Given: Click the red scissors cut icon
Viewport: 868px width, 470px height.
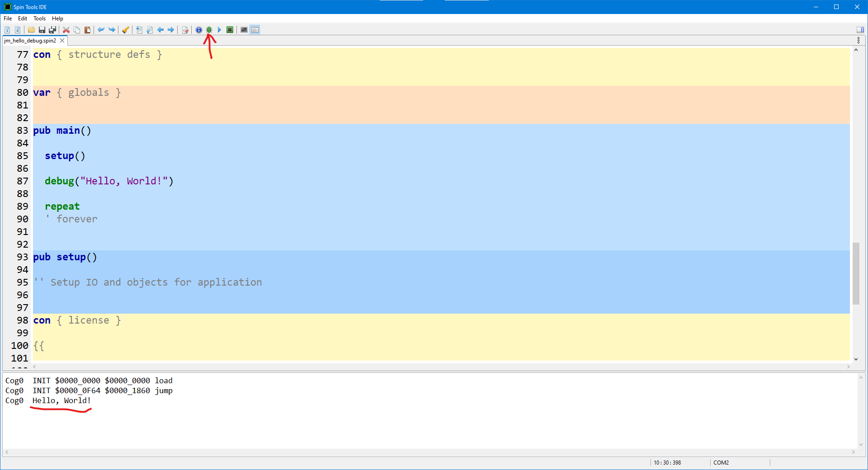Looking at the screenshot, I should point(66,30).
